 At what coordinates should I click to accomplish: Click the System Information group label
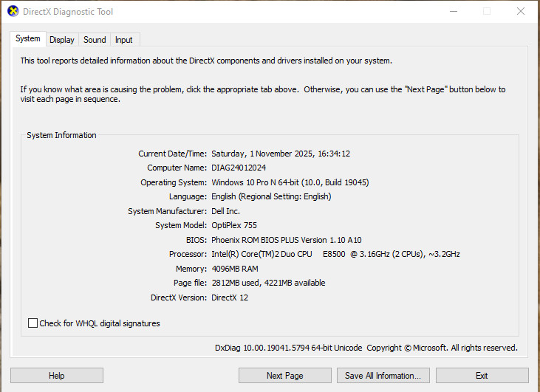(61, 135)
